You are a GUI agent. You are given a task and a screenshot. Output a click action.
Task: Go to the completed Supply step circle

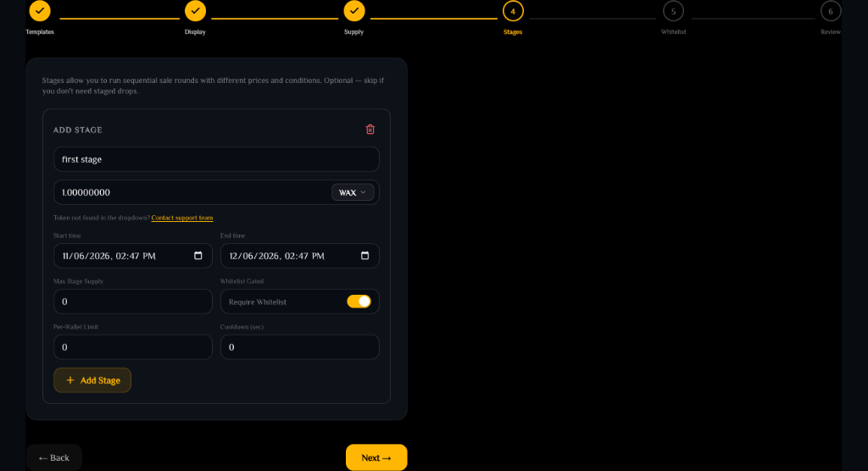(x=354, y=10)
